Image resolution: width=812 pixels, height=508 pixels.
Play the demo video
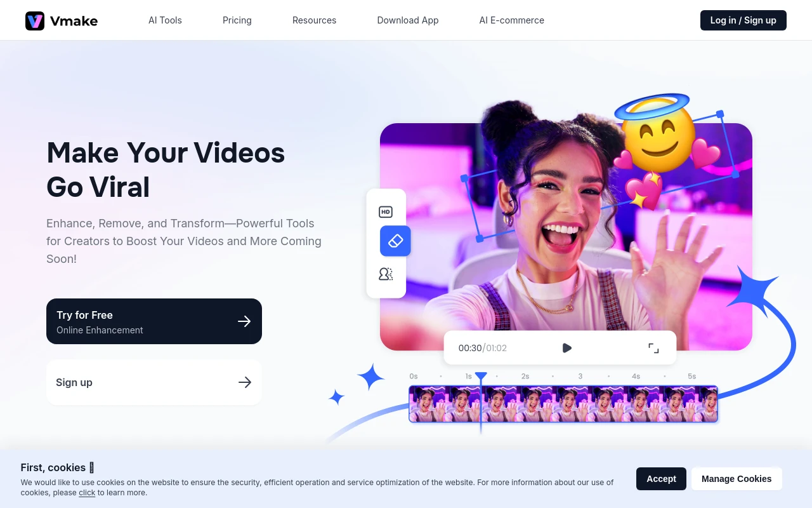[x=566, y=347]
